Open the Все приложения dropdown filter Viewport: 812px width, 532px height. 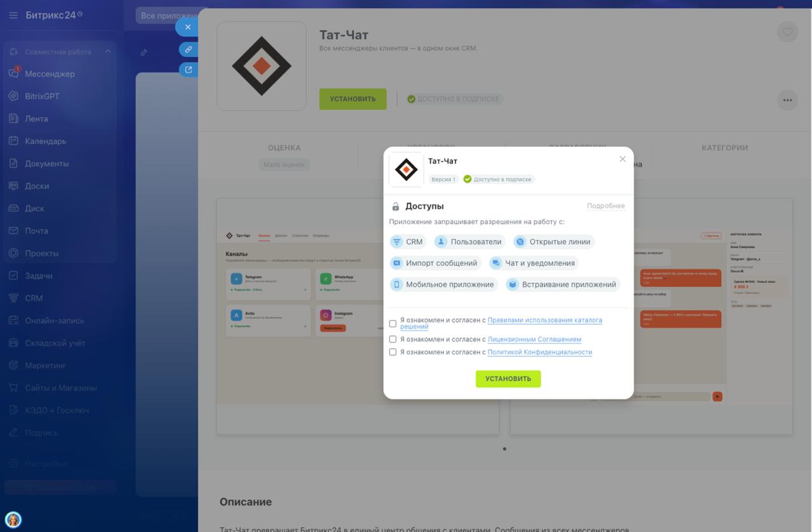tap(169, 15)
